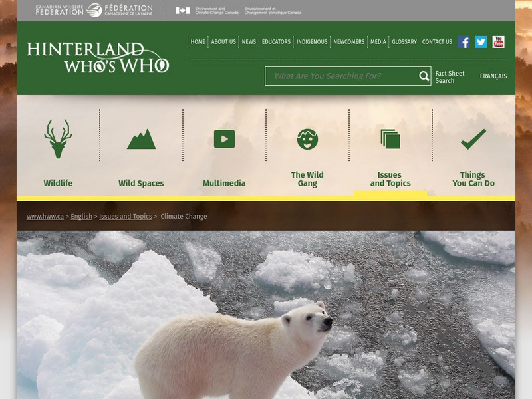Click the checkmark Things You Can Do icon

[473, 139]
